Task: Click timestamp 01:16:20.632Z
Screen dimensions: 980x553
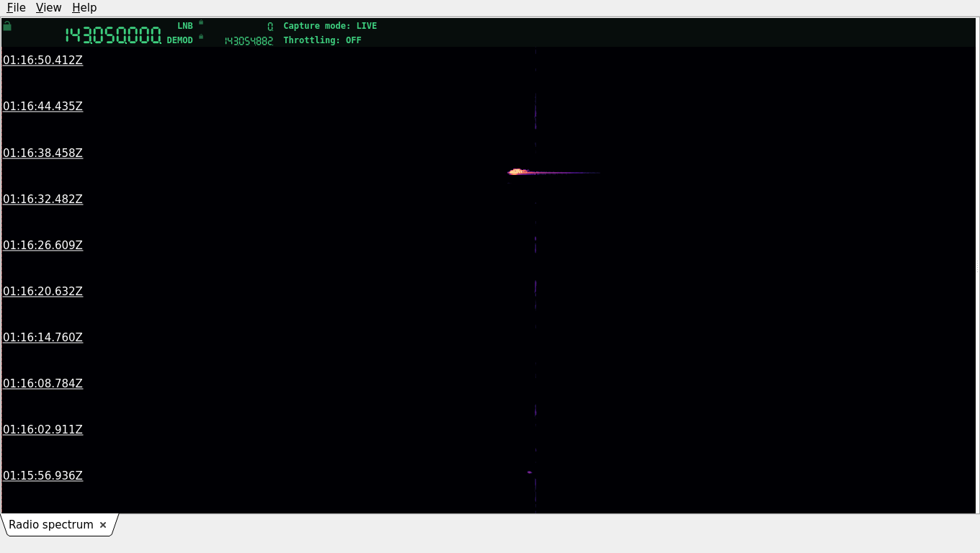Action: [x=43, y=291]
